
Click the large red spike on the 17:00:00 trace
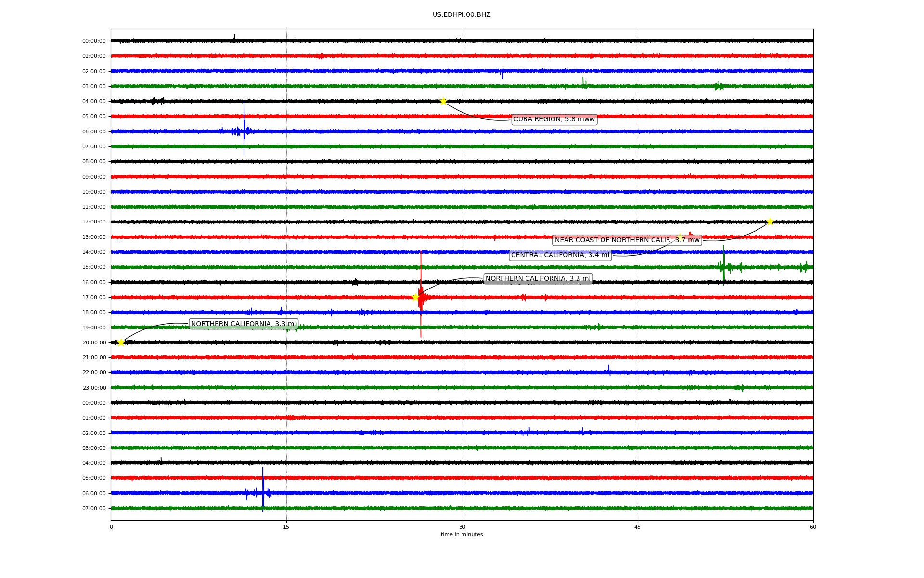click(x=421, y=289)
